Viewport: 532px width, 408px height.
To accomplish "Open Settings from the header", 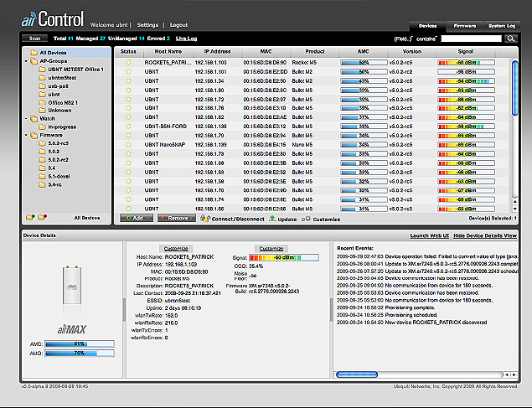I will tap(147, 25).
